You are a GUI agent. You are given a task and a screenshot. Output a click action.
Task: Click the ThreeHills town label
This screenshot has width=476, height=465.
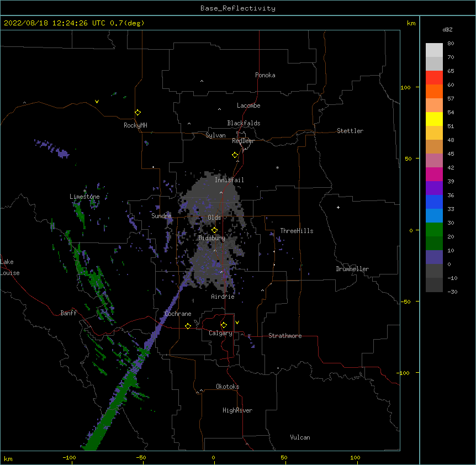pos(297,231)
